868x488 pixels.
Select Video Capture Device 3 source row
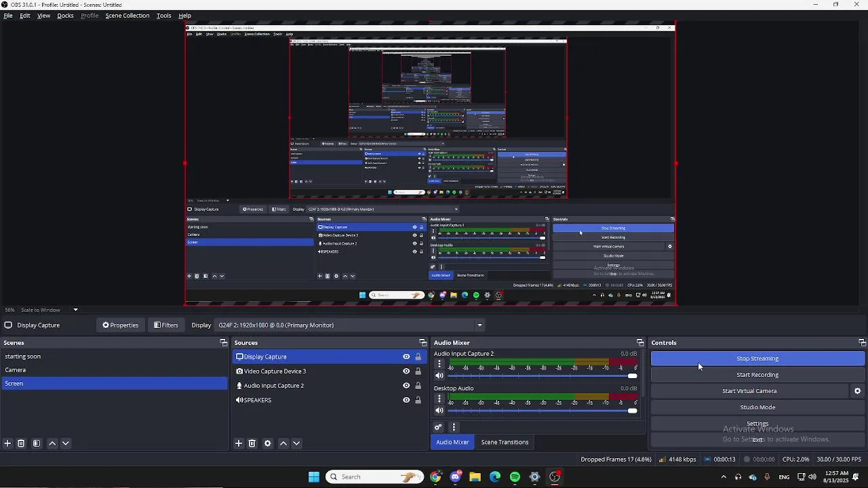click(x=329, y=371)
